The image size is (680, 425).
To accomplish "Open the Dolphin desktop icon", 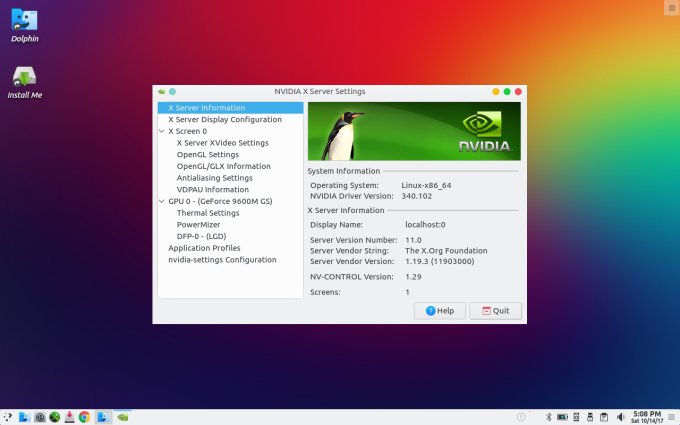I will click(x=24, y=25).
